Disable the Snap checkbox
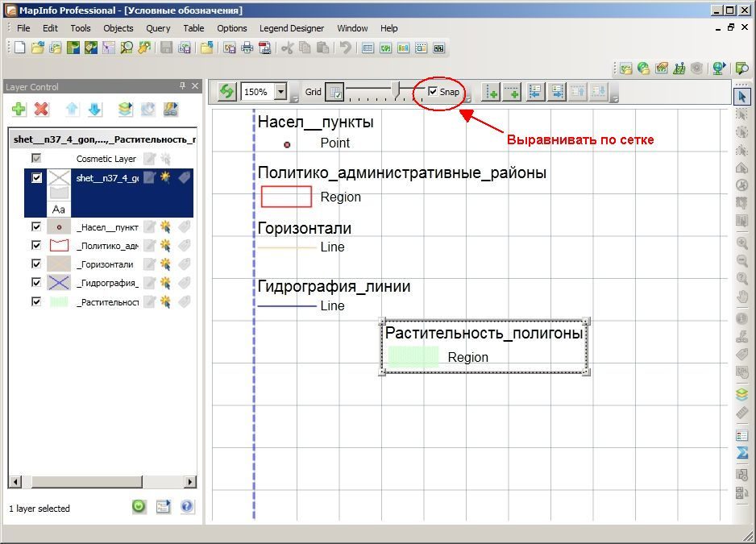The width and height of the screenshot is (756, 544). pyautogui.click(x=433, y=91)
